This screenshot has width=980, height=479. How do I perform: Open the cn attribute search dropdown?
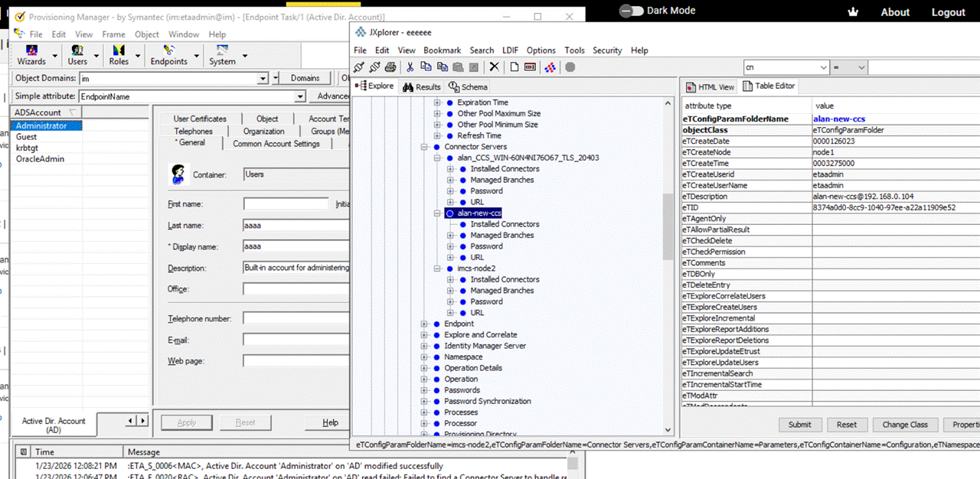[x=822, y=68]
